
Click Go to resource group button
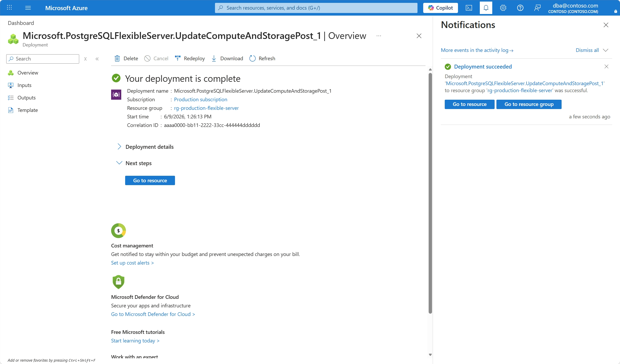pyautogui.click(x=529, y=104)
